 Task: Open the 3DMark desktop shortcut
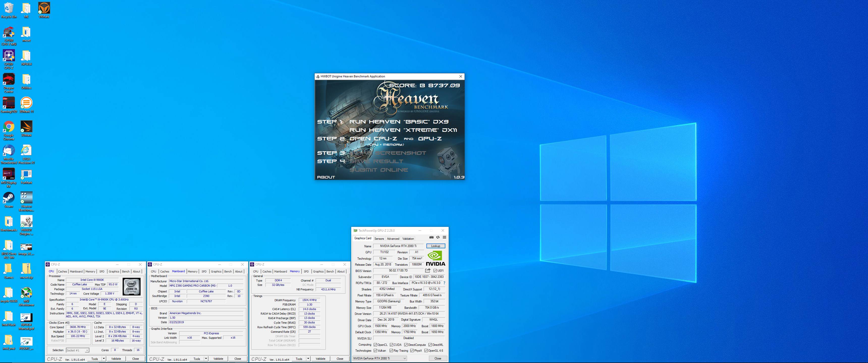tap(26, 129)
